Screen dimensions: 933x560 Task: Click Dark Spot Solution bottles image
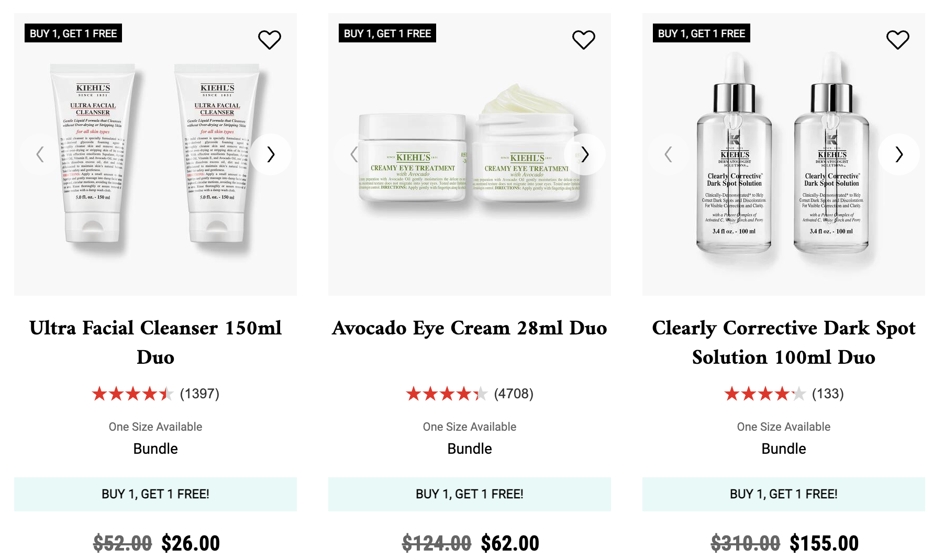pos(784,154)
